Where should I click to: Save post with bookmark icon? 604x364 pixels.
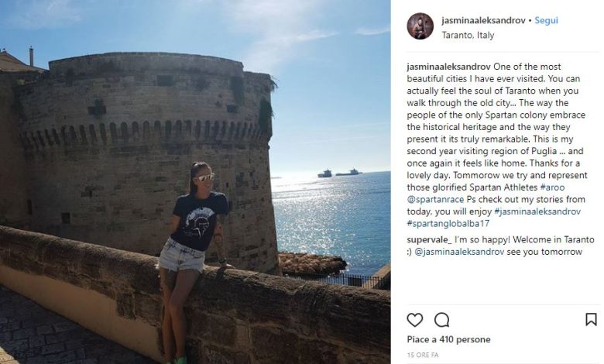(x=592, y=319)
